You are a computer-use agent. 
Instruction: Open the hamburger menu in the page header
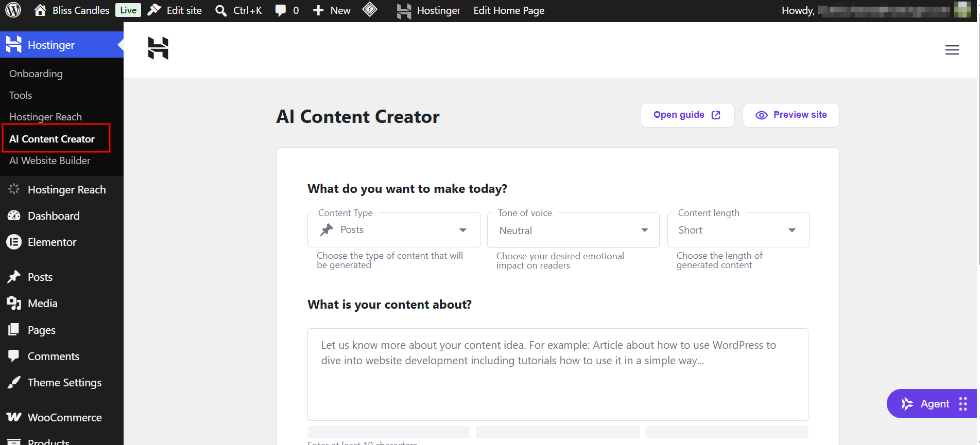coord(952,50)
